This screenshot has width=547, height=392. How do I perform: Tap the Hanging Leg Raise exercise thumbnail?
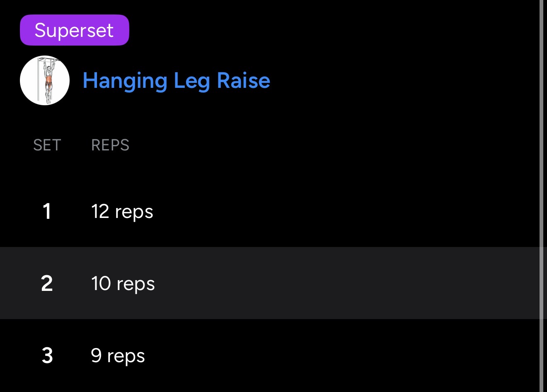[45, 80]
